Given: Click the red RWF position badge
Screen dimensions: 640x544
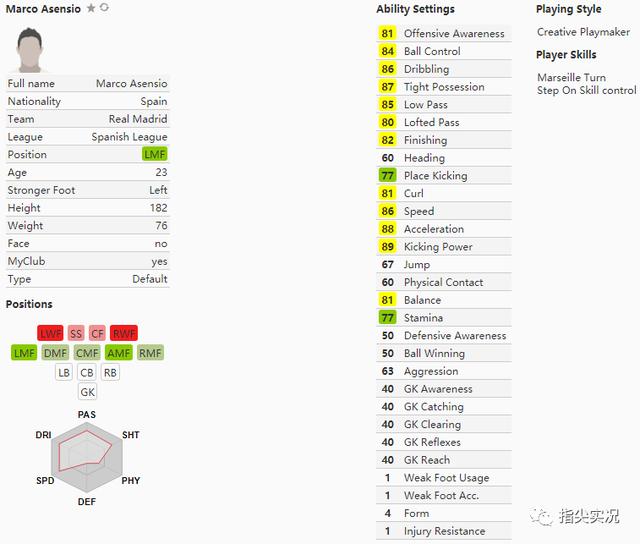Looking at the screenshot, I should pos(124,333).
